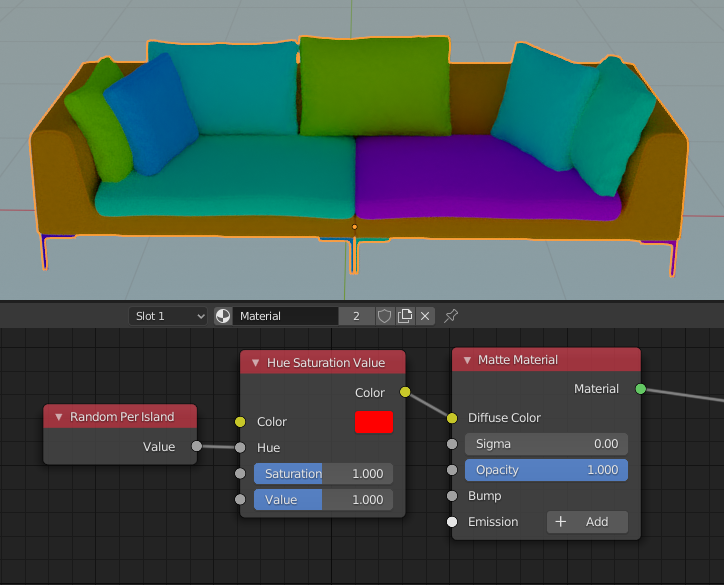This screenshot has width=724, height=585.
Task: Click the Diffuse Color input socket
Action: click(452, 418)
